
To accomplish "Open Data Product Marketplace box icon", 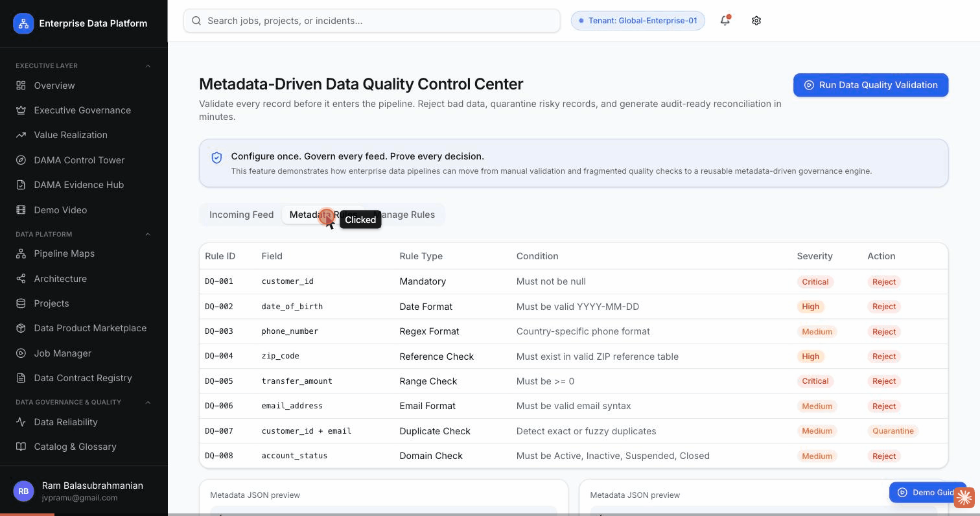I will pos(21,328).
